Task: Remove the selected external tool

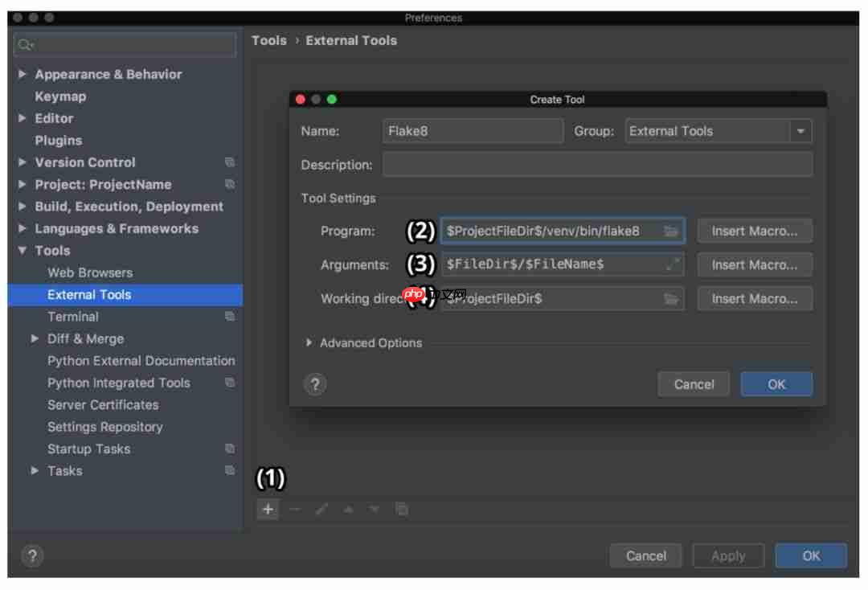Action: 294,509
